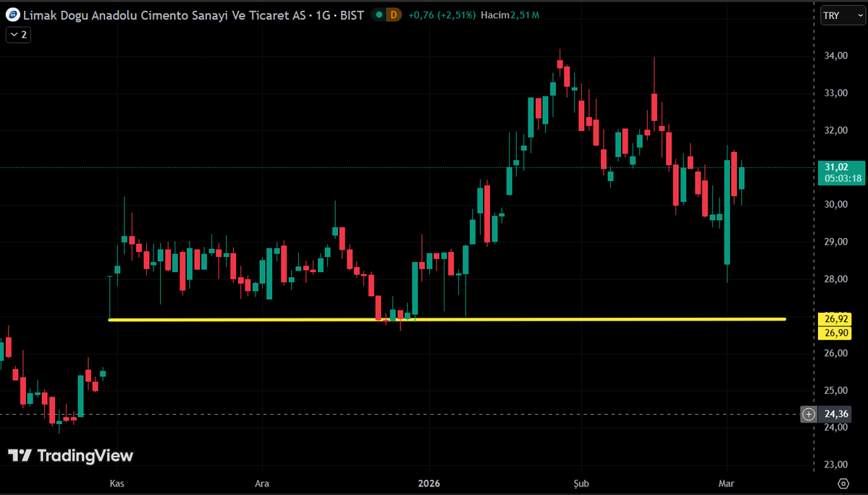Click the orange D delayed-data badge
The width and height of the screenshot is (868, 495).
point(394,15)
